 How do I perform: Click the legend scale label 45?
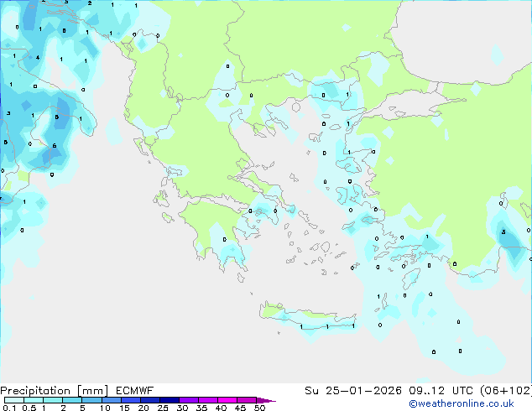[x=240, y=408]
